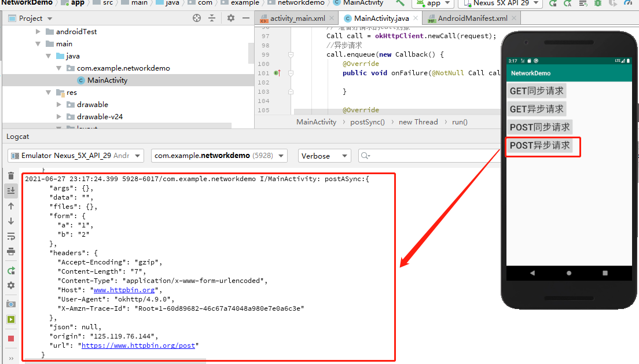The width and height of the screenshot is (639, 364).
Task: Click the scroll-to-end icon in Logcat
Action: pyautogui.click(x=11, y=190)
